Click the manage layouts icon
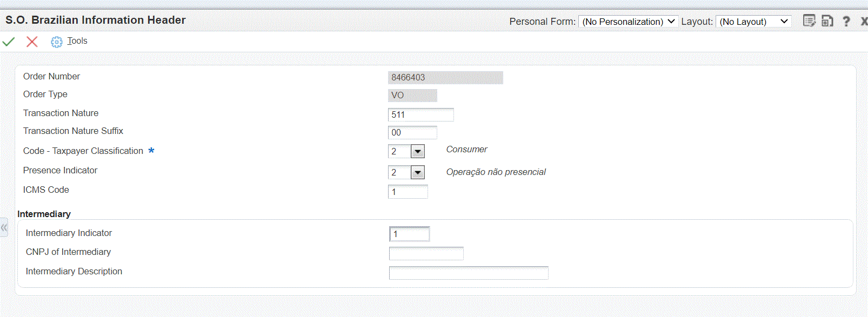868x317 pixels. click(x=827, y=21)
